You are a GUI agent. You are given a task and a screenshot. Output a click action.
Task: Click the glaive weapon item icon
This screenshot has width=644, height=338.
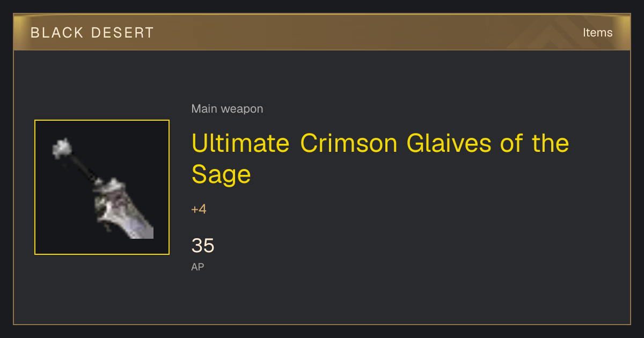[x=102, y=187]
